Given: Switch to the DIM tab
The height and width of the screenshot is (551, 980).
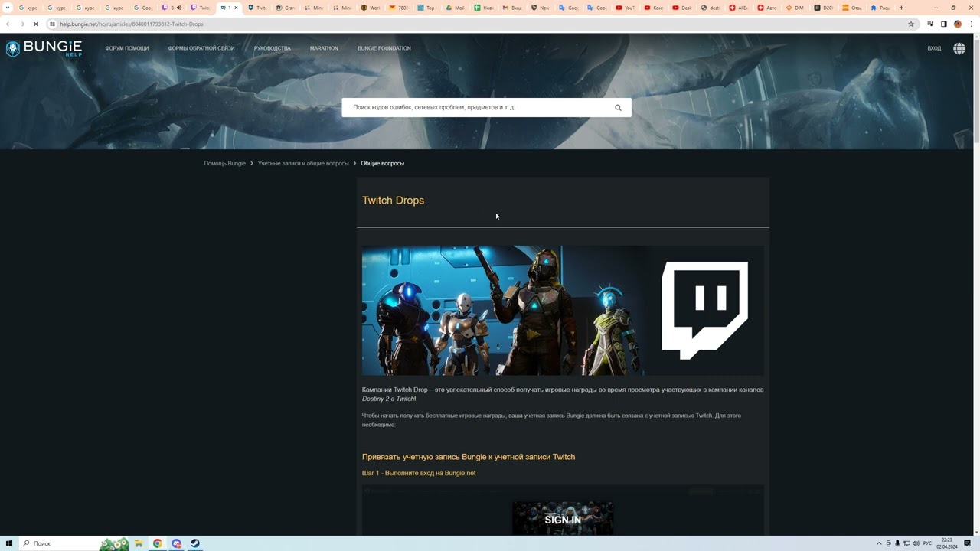Looking at the screenshot, I should (795, 8).
